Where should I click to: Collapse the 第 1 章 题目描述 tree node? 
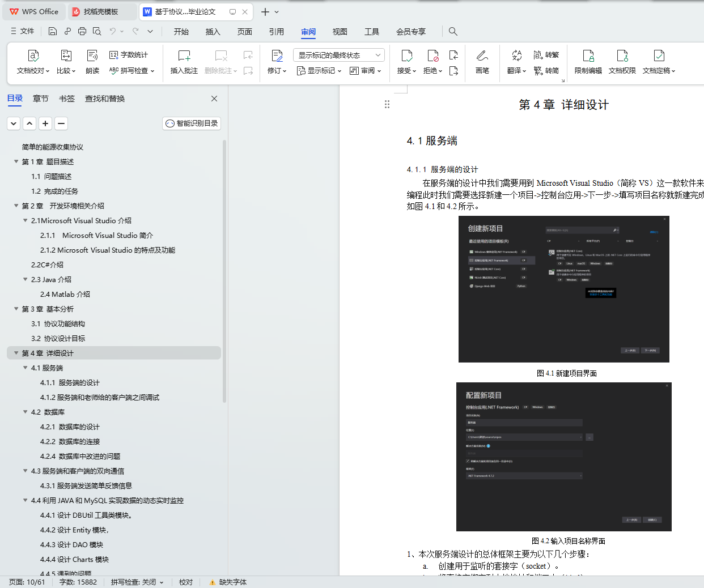click(x=16, y=161)
